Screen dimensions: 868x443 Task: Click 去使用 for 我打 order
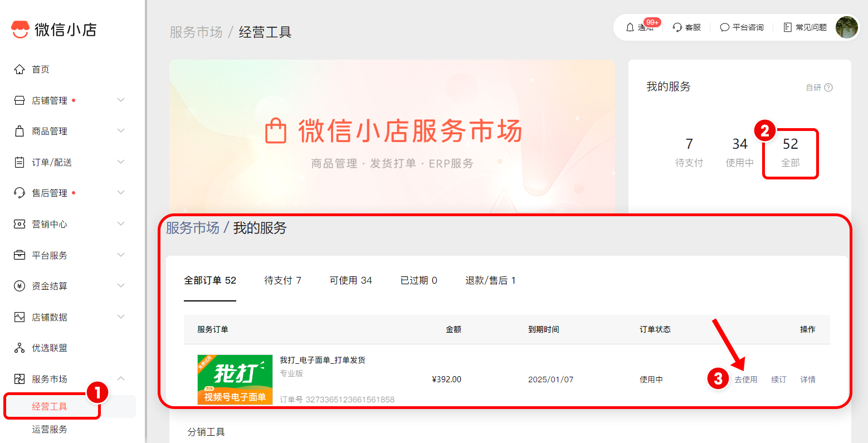point(745,379)
